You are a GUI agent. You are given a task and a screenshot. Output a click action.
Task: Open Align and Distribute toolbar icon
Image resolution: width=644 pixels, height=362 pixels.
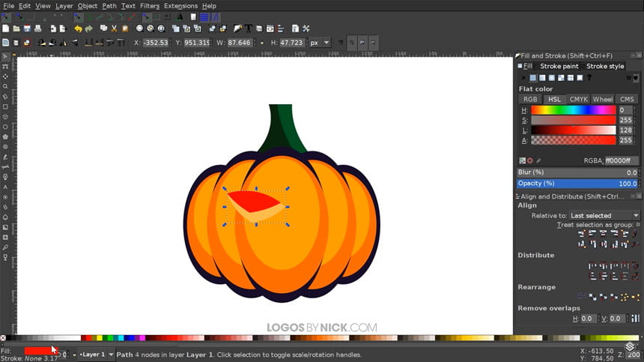[281, 28]
